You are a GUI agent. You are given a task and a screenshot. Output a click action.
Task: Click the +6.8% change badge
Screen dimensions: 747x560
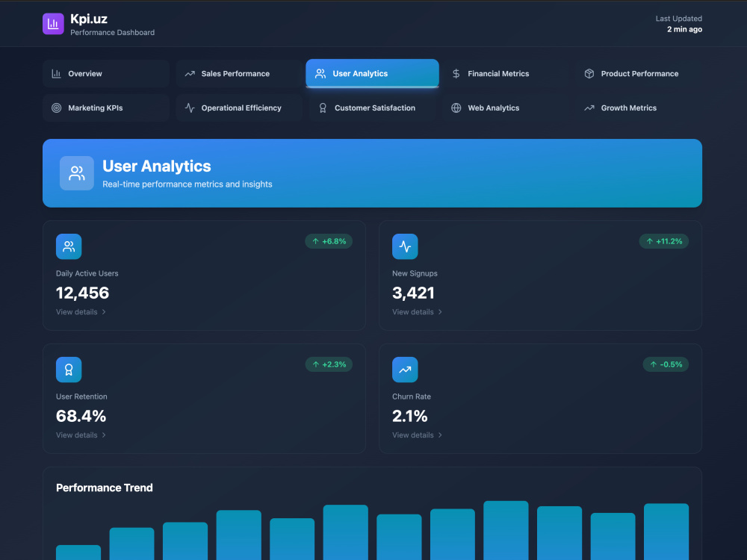click(329, 241)
